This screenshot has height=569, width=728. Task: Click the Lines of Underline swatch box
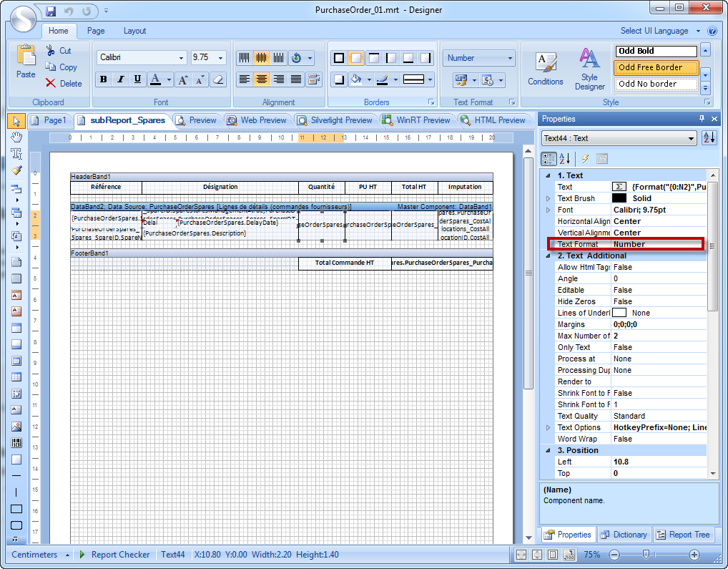[x=619, y=313]
